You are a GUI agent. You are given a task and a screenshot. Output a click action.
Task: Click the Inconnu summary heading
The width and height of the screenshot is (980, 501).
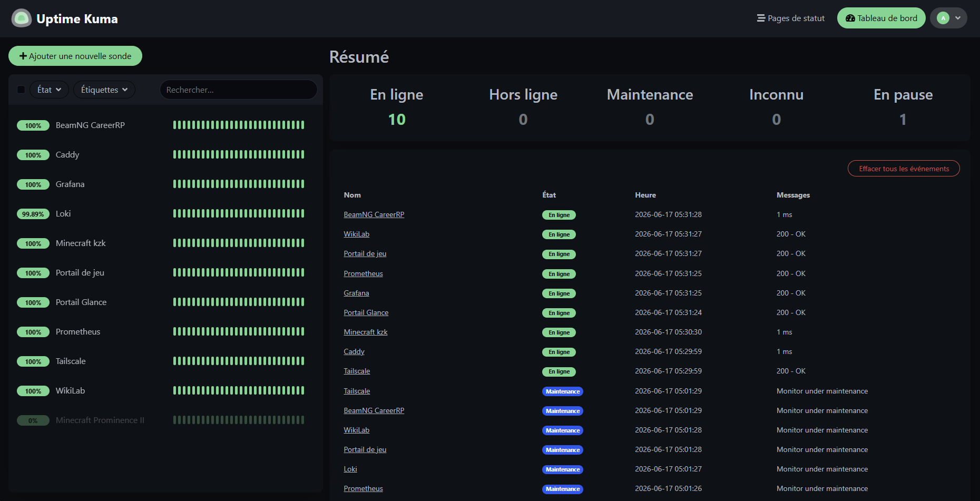point(776,95)
